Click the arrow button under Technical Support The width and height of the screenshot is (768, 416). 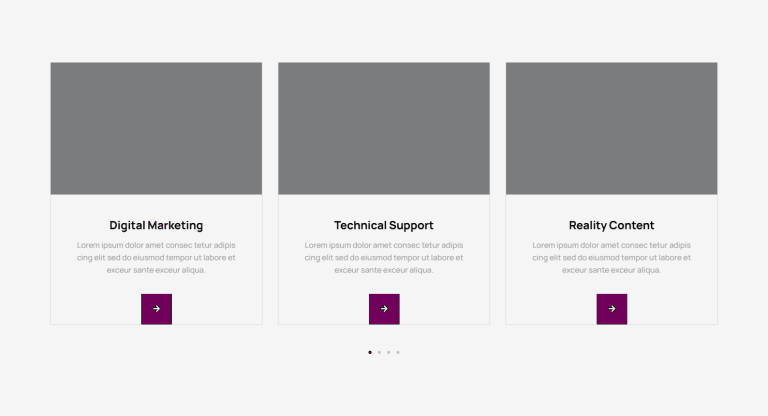[x=384, y=309]
